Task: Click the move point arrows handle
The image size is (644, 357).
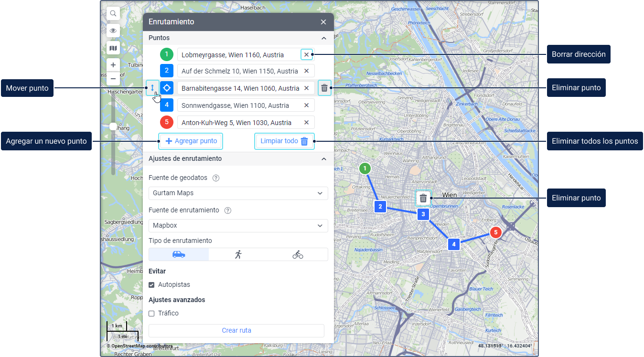Action: click(x=152, y=88)
